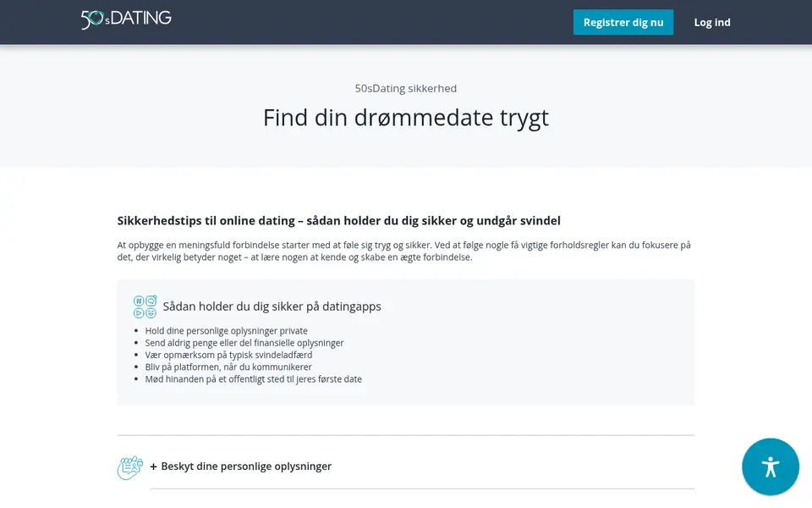Click the heading Find din drømmedate trygt
The width and height of the screenshot is (812, 508).
point(405,118)
